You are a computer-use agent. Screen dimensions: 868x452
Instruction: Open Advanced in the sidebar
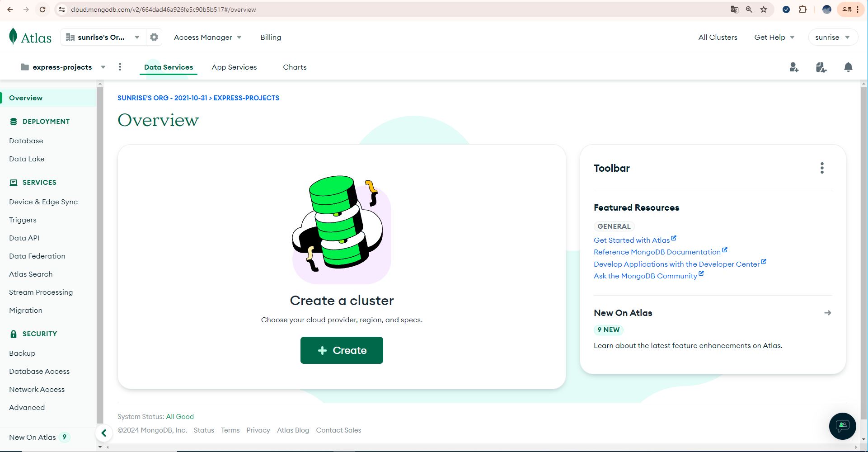click(x=27, y=407)
